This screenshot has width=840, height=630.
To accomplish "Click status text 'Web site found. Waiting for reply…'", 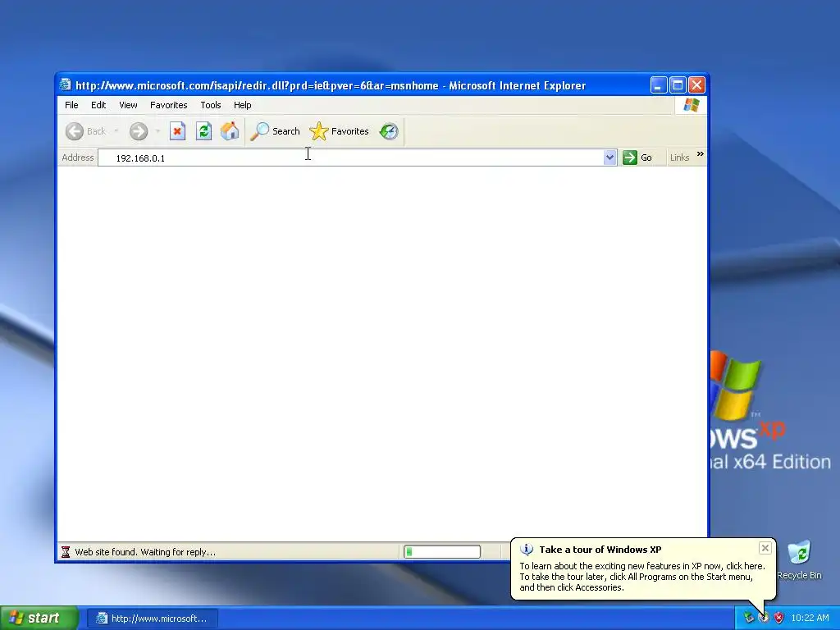I will point(145,552).
